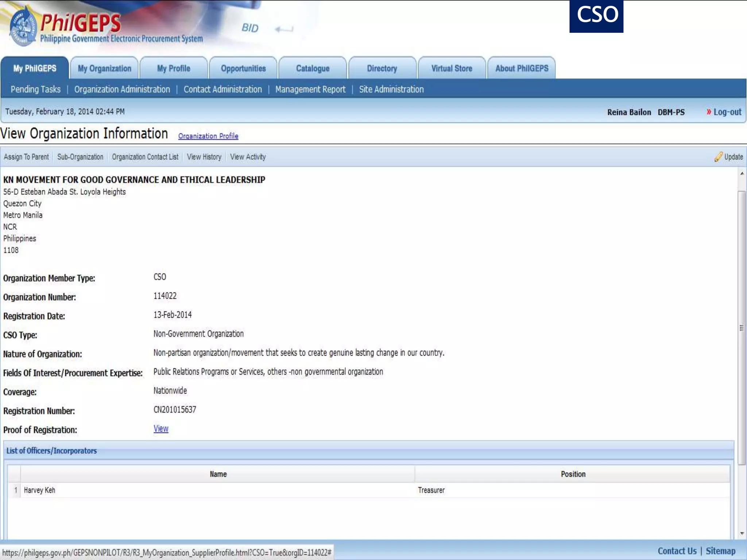Select Pending Tasks submenu
This screenshot has height=560, width=747.
pyautogui.click(x=36, y=89)
